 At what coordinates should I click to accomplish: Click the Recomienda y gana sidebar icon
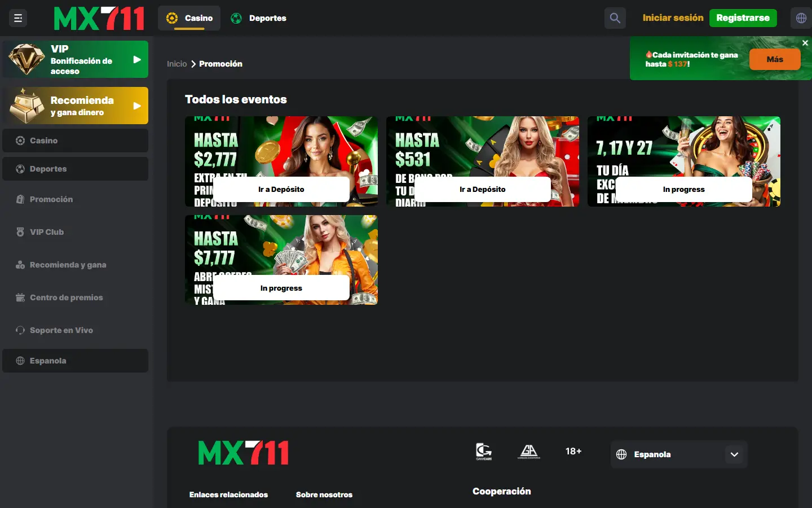20,265
